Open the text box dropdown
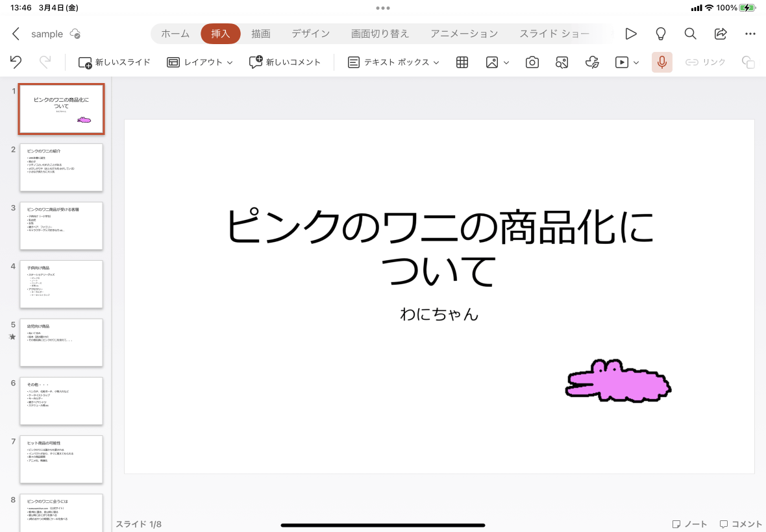 point(393,62)
